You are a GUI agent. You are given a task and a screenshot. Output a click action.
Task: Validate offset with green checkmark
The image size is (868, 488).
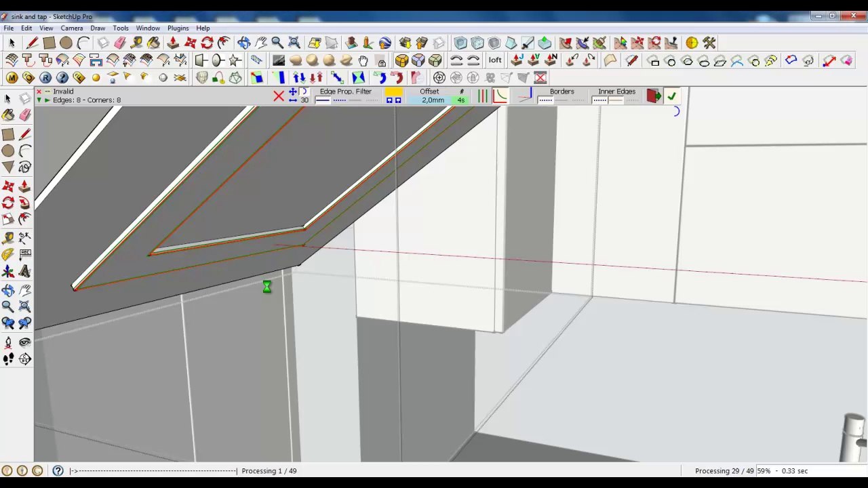[x=671, y=96]
